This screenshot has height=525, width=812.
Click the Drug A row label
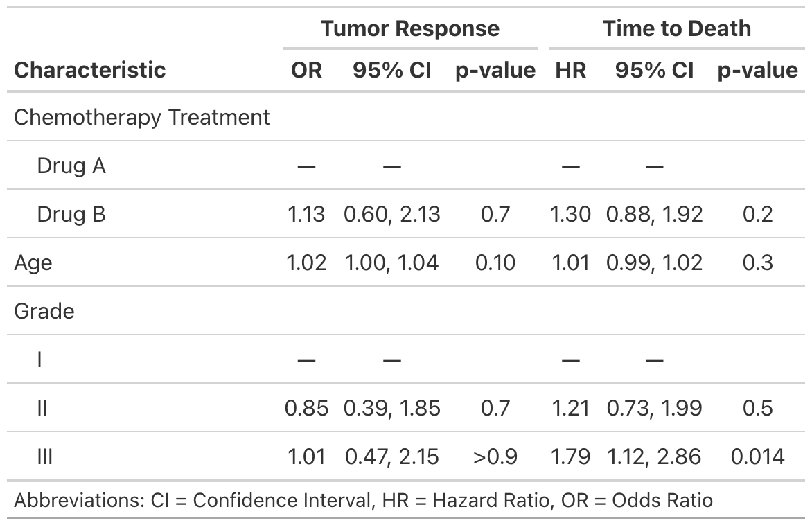[x=71, y=166]
